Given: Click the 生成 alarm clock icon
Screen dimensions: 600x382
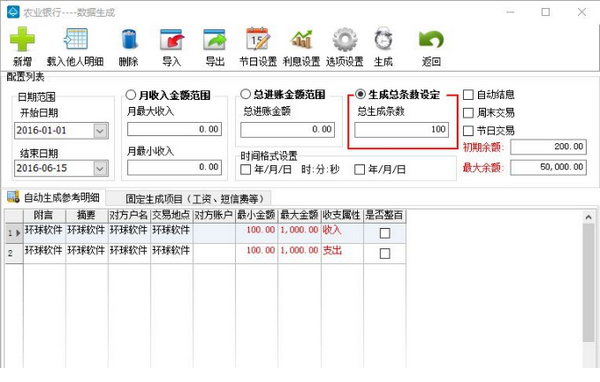Looking at the screenshot, I should [x=383, y=39].
